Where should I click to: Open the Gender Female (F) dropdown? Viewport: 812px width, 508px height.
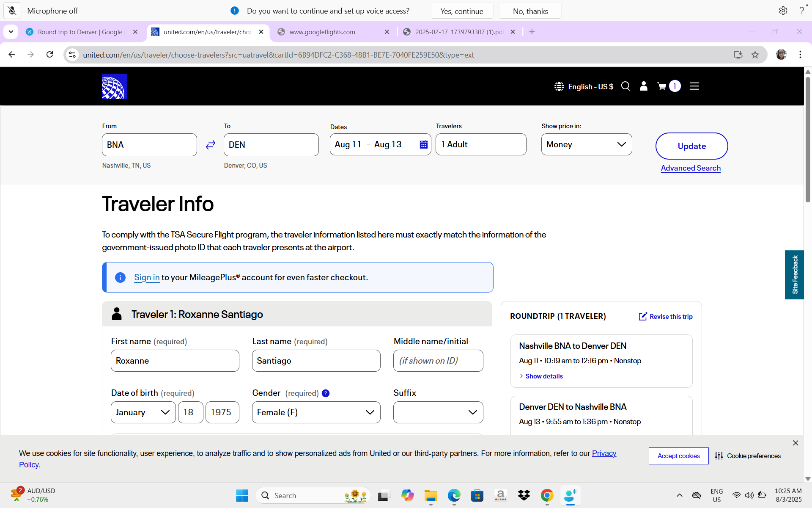316,412
